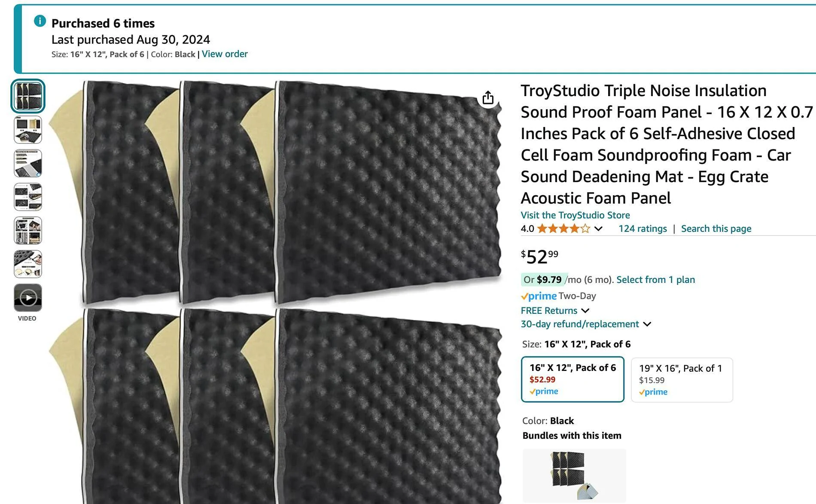Expand the star rating breakdown chevron
Viewport: 816px width, 504px height.
coord(598,229)
